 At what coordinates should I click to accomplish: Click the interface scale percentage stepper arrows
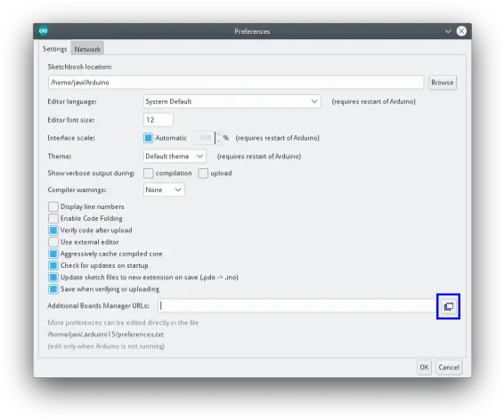(219, 138)
